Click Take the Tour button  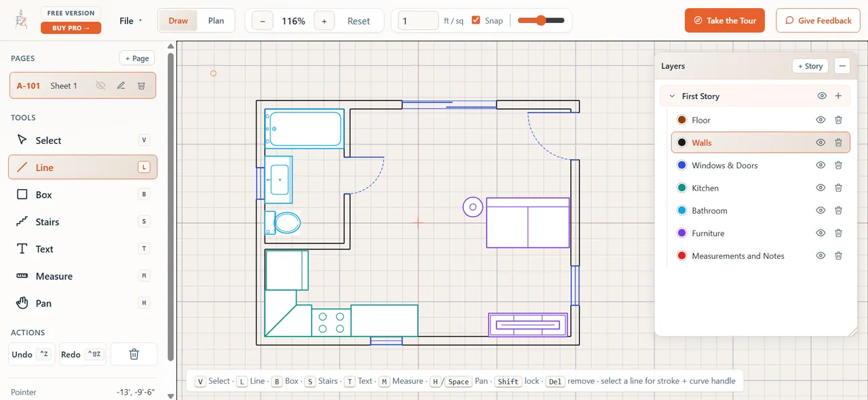tap(725, 20)
